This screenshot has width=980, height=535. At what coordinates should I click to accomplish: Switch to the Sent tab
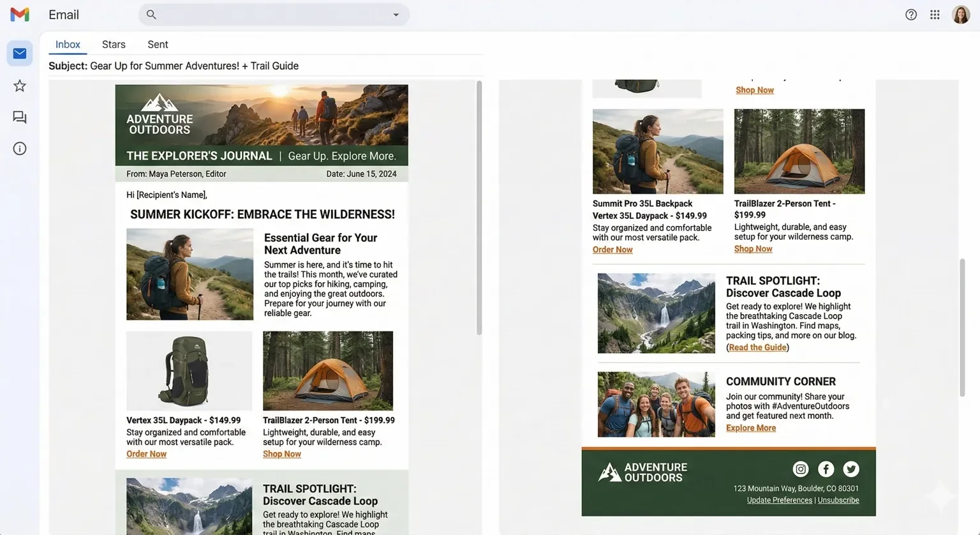(x=157, y=44)
